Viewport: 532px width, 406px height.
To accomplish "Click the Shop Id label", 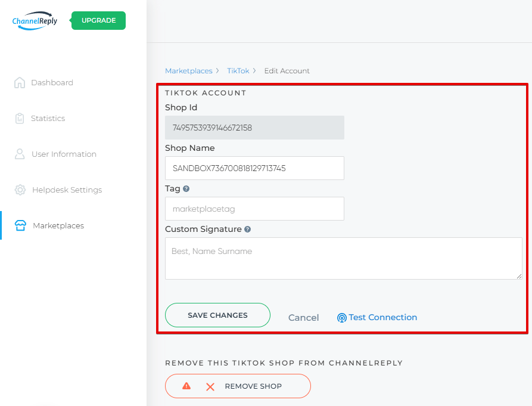I will [181, 107].
